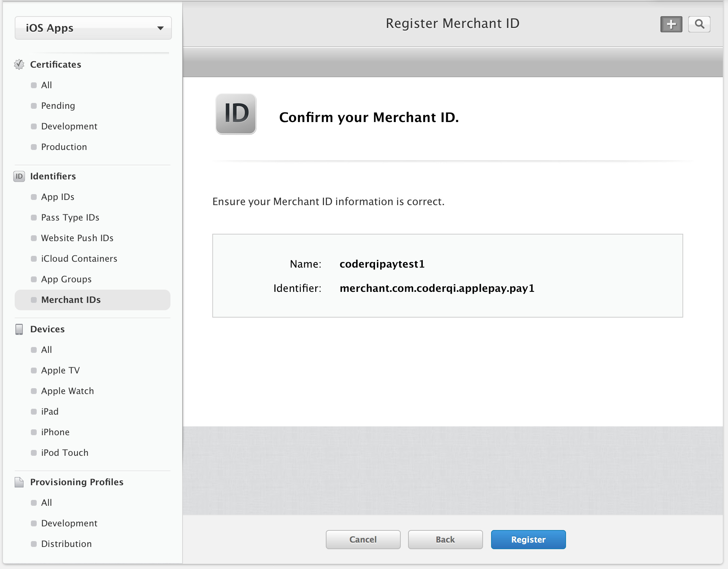Click the plus add button icon

[671, 24]
